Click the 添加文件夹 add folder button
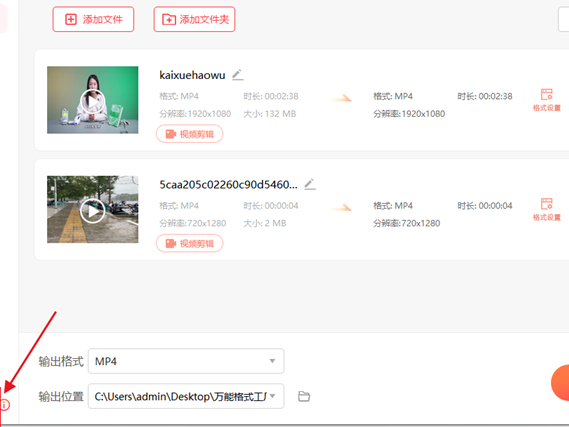 194,19
